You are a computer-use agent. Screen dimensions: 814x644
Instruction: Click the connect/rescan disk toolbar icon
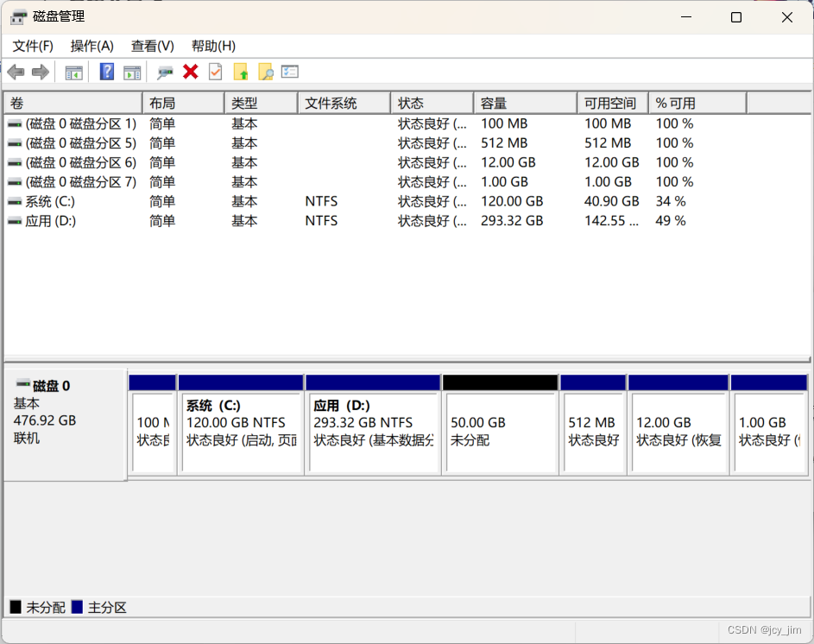coord(165,73)
